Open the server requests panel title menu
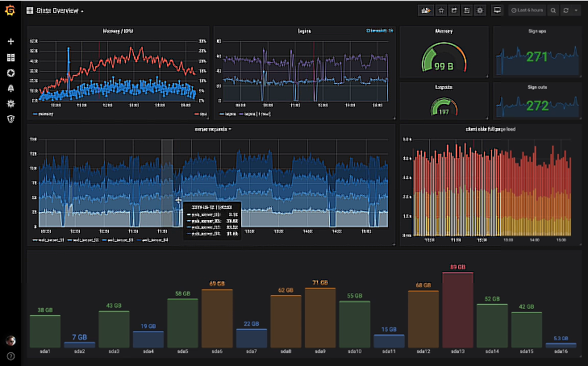Image resolution: width=588 pixels, height=366 pixels. point(213,129)
